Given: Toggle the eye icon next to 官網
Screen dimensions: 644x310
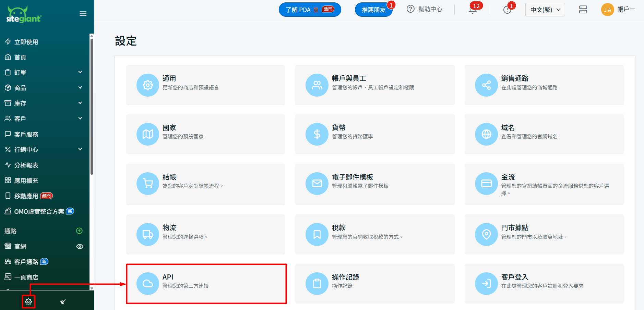Looking at the screenshot, I should [x=80, y=247].
